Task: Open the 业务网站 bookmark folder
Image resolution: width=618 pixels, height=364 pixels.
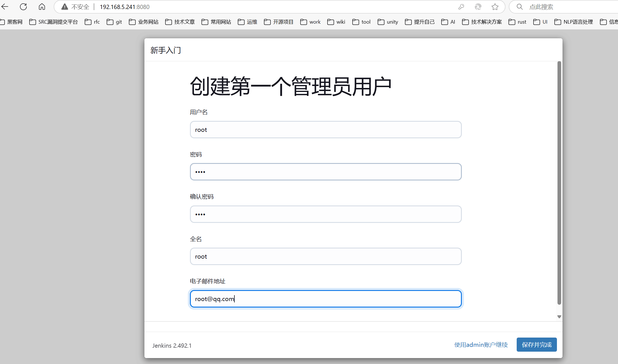Action: [144, 22]
